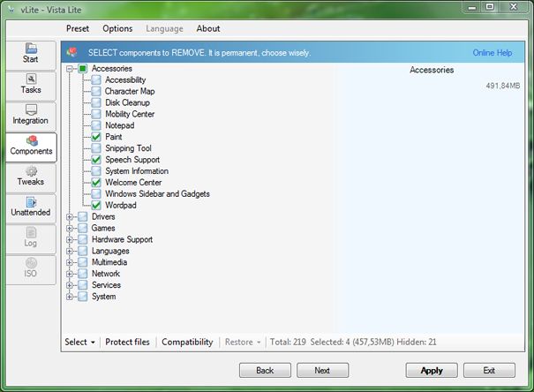Expand the Drivers tree node
The width and height of the screenshot is (534, 392).
(70, 217)
